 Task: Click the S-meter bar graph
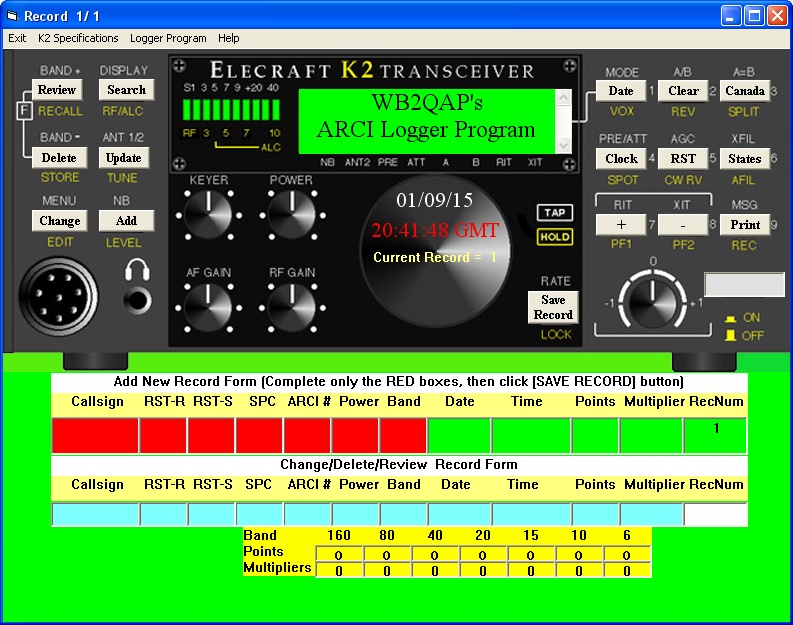(x=231, y=109)
